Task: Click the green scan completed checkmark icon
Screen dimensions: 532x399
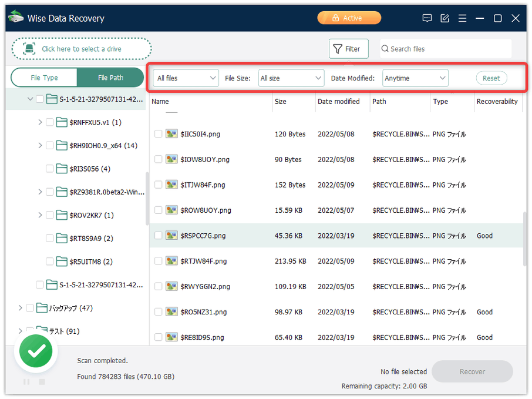Action: 36,351
